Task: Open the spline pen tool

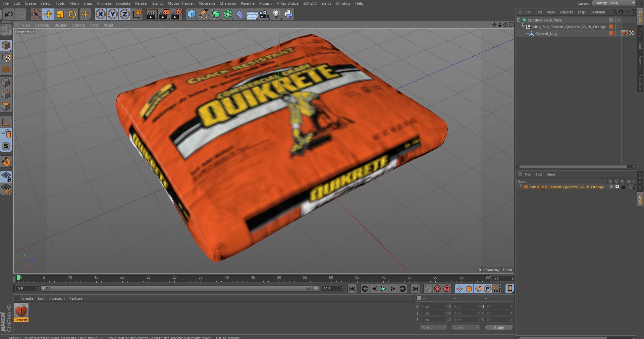Action: [x=204, y=14]
